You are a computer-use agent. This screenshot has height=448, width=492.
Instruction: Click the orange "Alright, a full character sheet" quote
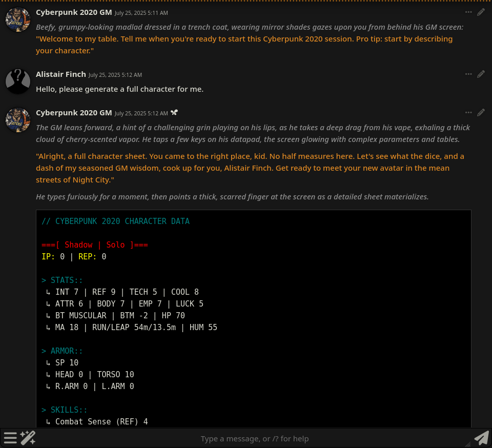coord(250,168)
